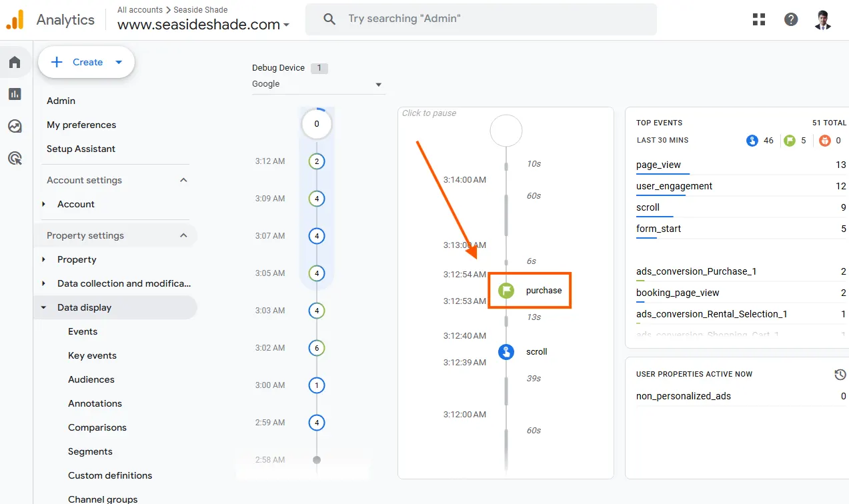Open the Help question mark icon

click(x=791, y=19)
